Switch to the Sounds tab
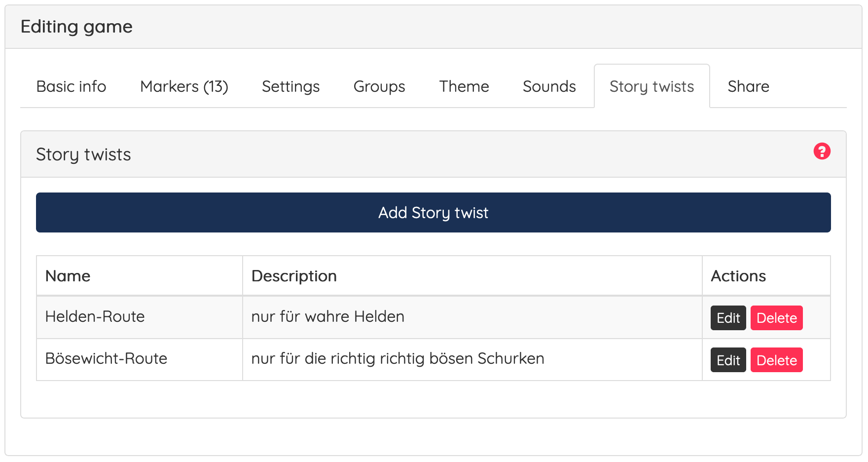The image size is (868, 462). pyautogui.click(x=549, y=86)
